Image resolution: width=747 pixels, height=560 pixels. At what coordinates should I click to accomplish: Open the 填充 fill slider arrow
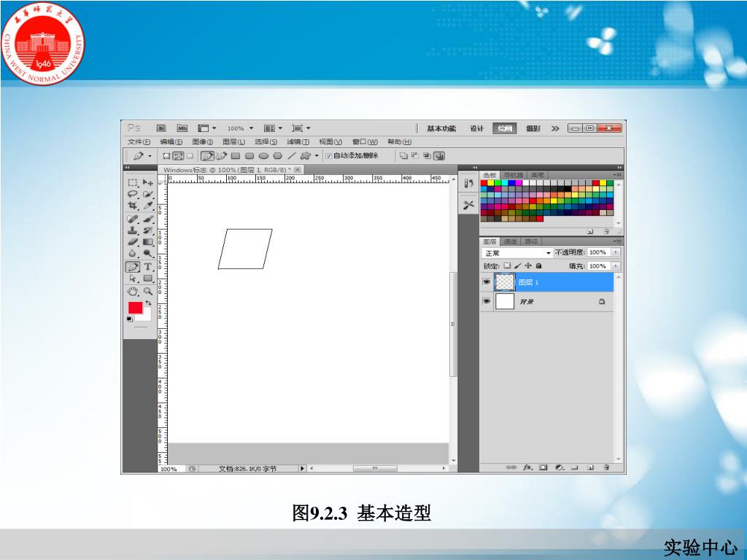tap(616, 266)
